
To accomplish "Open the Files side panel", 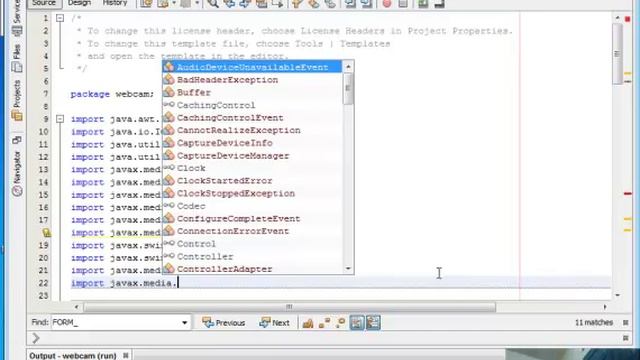I will pyautogui.click(x=17, y=58).
